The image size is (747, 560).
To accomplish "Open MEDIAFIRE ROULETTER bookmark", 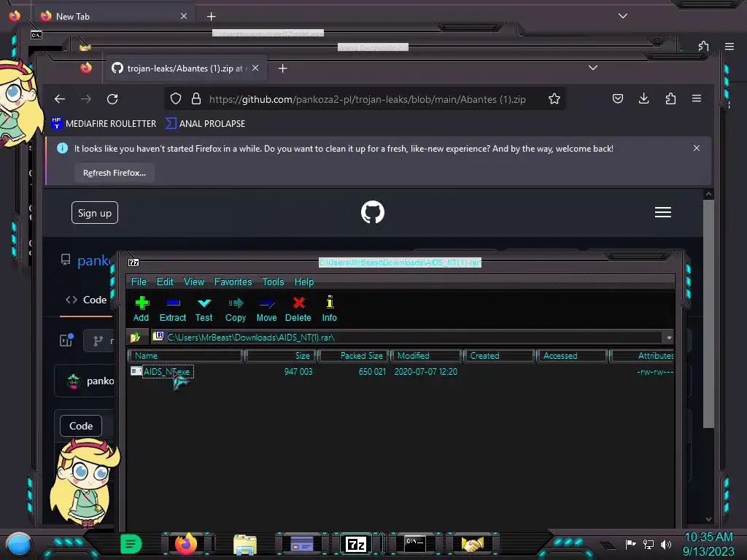I will click(x=104, y=124).
